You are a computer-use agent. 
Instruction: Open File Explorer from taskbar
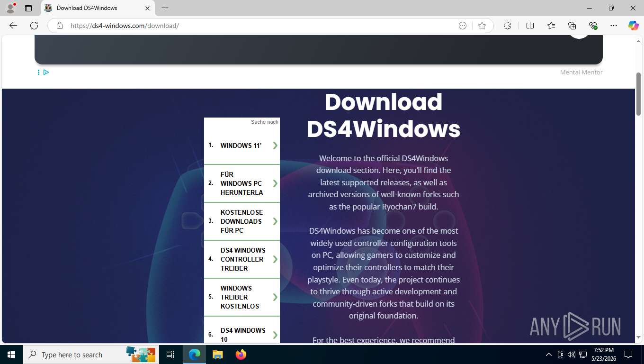217,355
